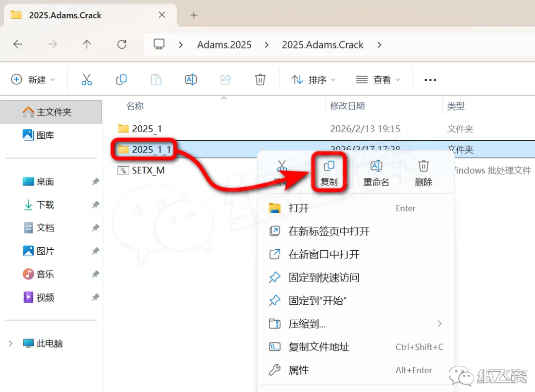Click the toolbar Delete trash icon
Image resolution: width=535 pixels, height=392 pixels.
[x=260, y=80]
